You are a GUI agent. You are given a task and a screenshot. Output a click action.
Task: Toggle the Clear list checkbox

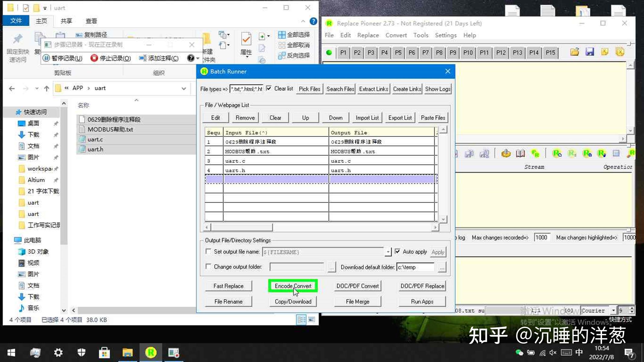268,89
